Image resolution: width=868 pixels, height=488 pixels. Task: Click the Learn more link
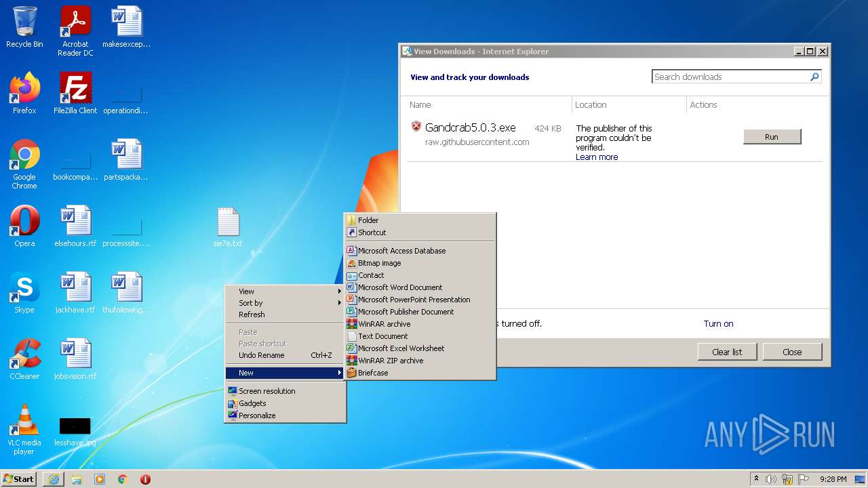tap(597, 157)
